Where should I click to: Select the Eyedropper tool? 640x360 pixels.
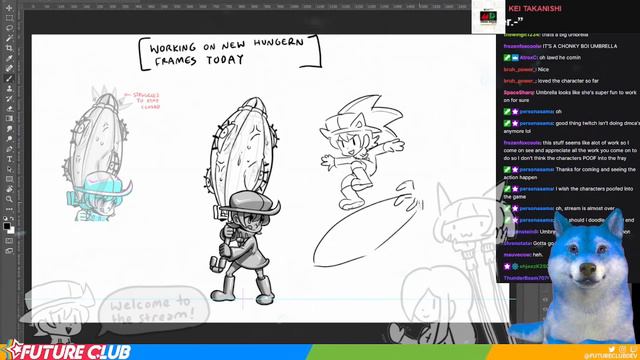(x=9, y=58)
